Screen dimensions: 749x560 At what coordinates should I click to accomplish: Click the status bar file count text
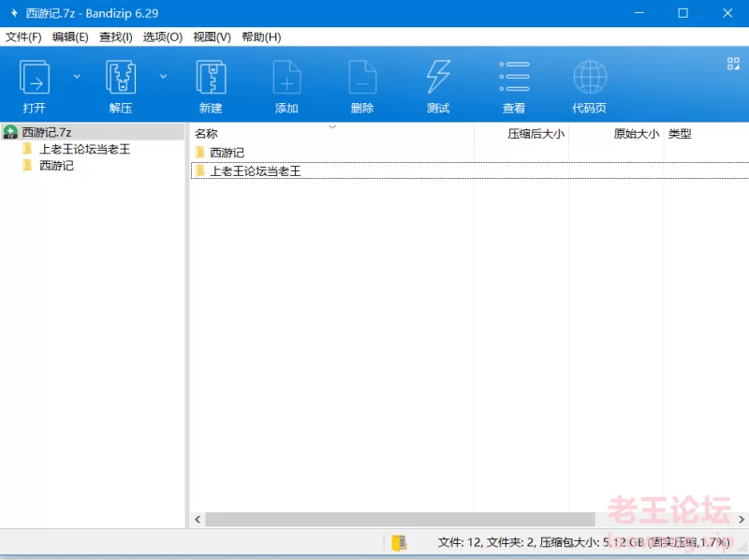[x=583, y=542]
